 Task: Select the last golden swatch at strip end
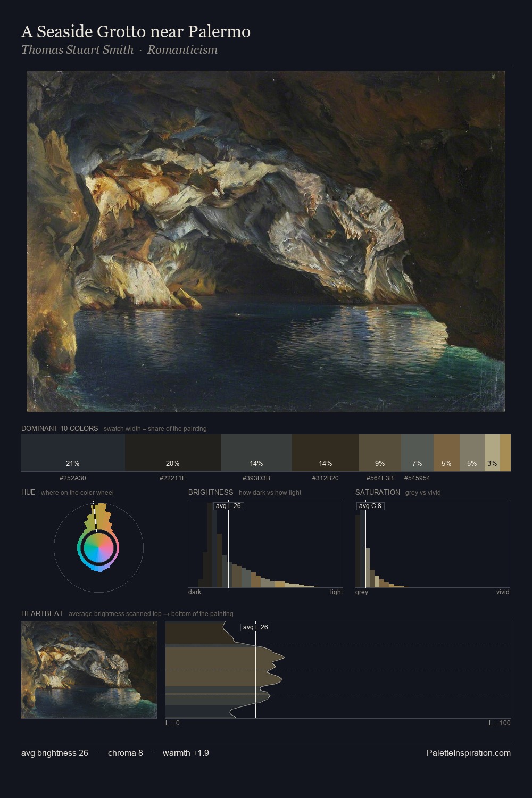pos(505,453)
